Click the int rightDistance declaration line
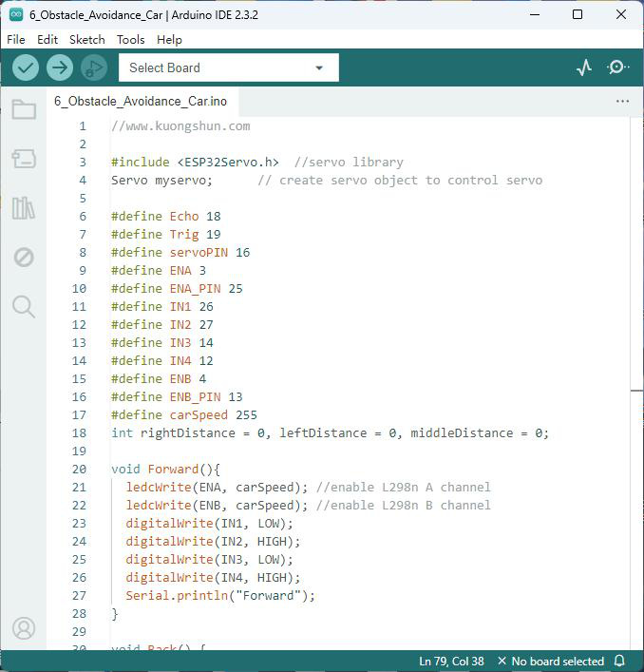This screenshot has height=672, width=644. pyautogui.click(x=330, y=432)
